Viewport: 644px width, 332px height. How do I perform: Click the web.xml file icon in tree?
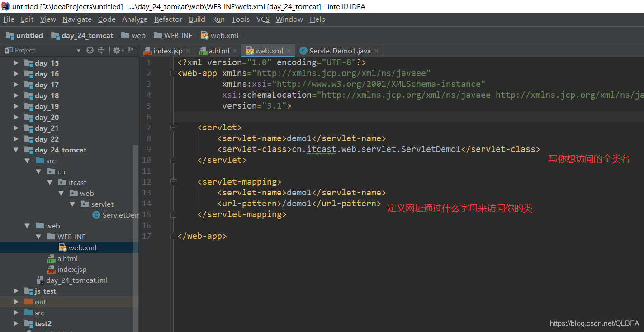tap(62, 247)
